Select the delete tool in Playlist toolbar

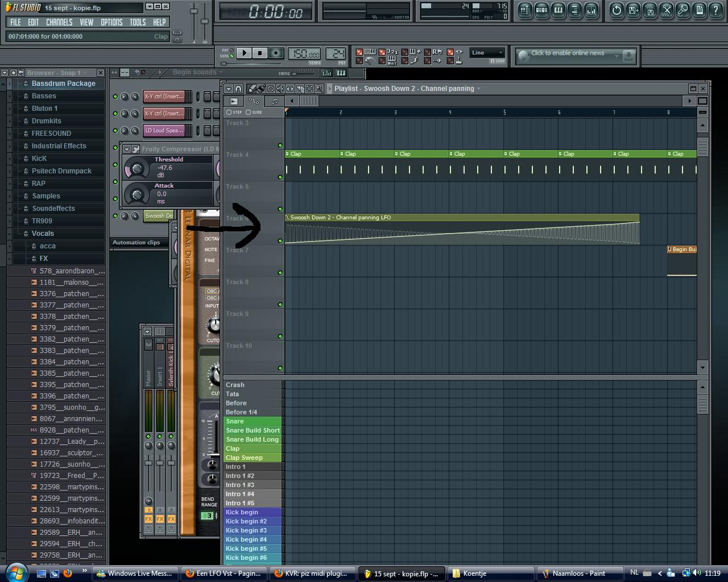click(271, 89)
